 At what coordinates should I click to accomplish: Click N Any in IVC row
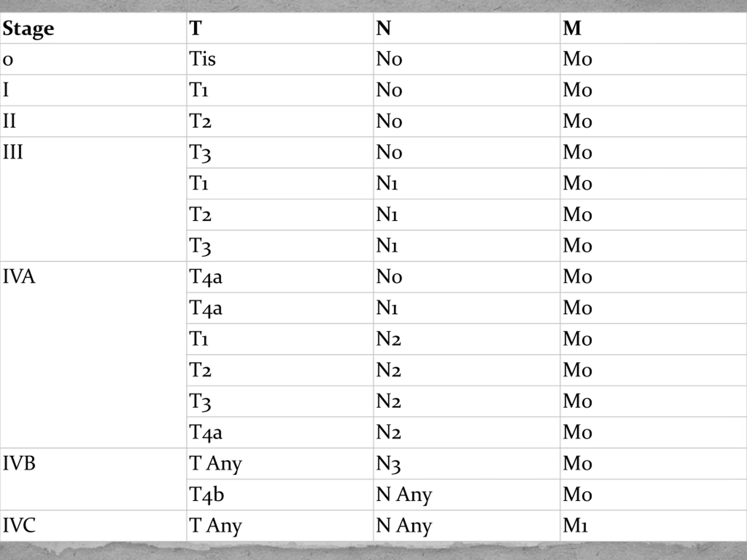coord(467,526)
